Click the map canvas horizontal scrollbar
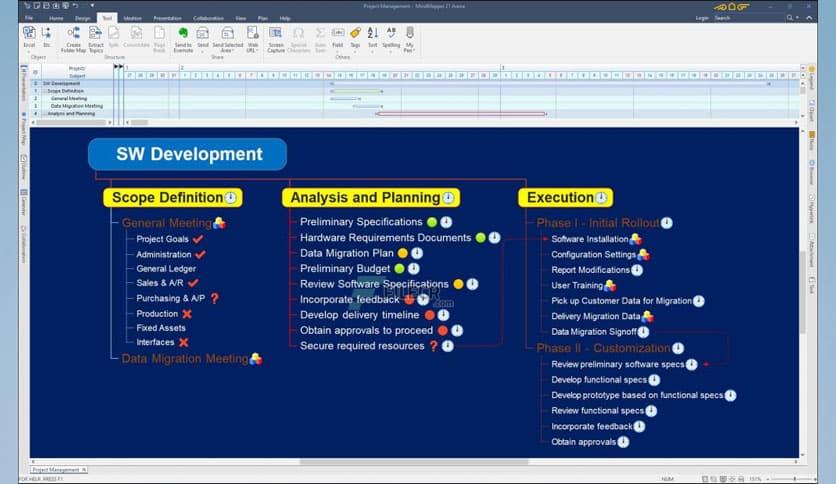Screen dimensions: 836x484 pyautogui.click(x=414, y=462)
